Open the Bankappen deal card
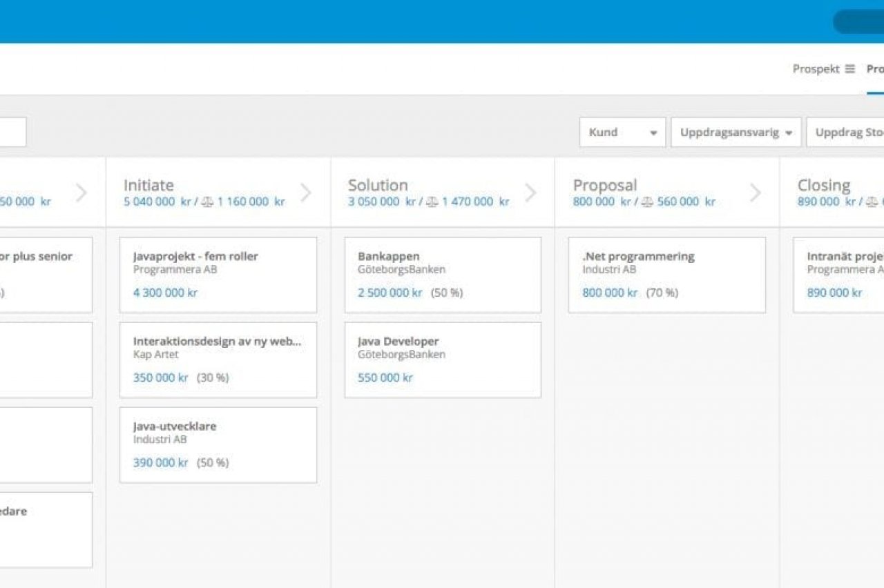 tap(443, 275)
